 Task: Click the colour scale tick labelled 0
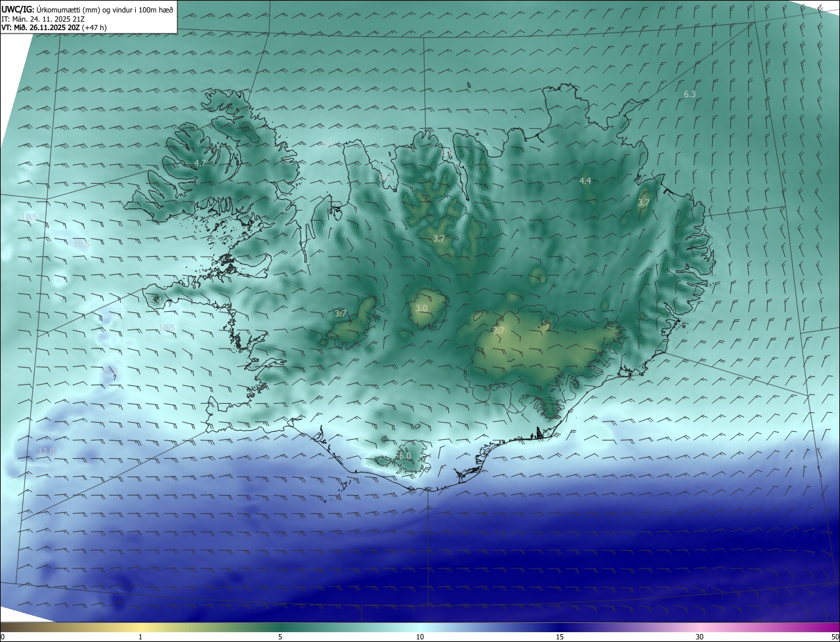[3, 637]
